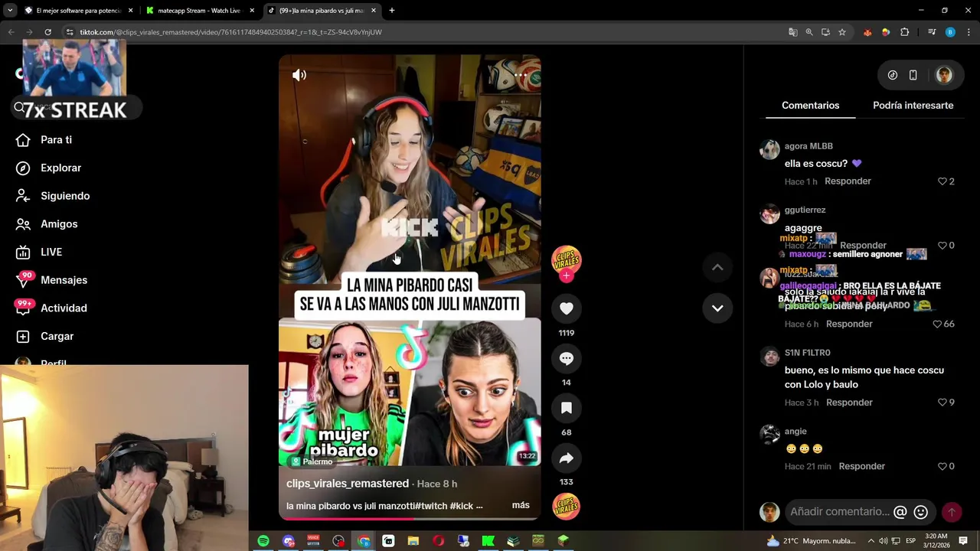Open the three-dot video options menu
This screenshot has height=551, width=980.
(x=521, y=75)
